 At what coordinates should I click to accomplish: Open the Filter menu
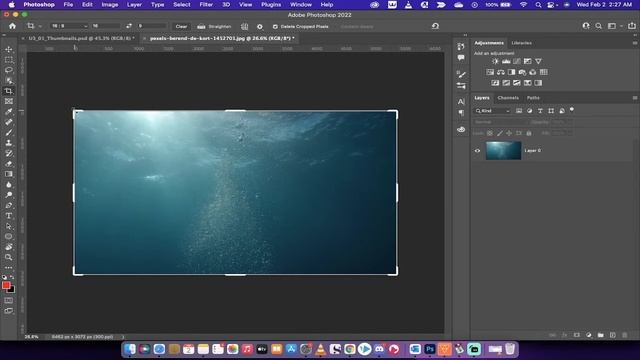click(206, 4)
